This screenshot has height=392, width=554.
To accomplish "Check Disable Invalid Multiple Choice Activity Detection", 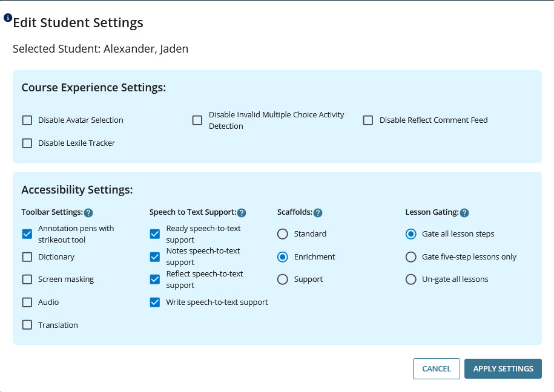I will coord(197,120).
